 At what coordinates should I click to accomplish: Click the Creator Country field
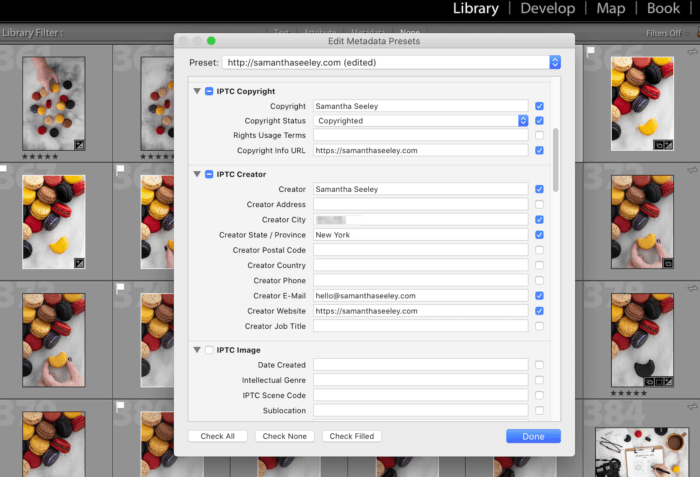click(x=421, y=265)
